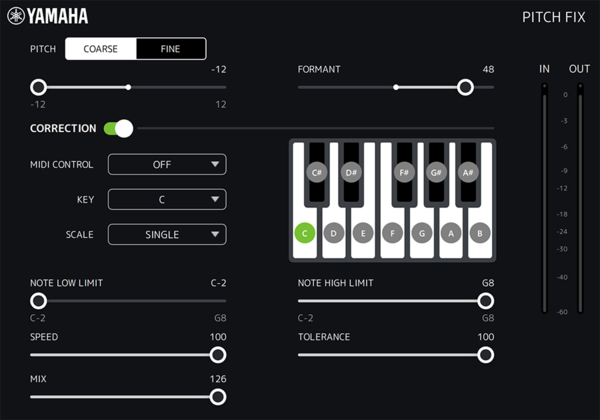This screenshot has width=600, height=420.
Task: Click the Correction amount slider track
Action: [x=312, y=128]
